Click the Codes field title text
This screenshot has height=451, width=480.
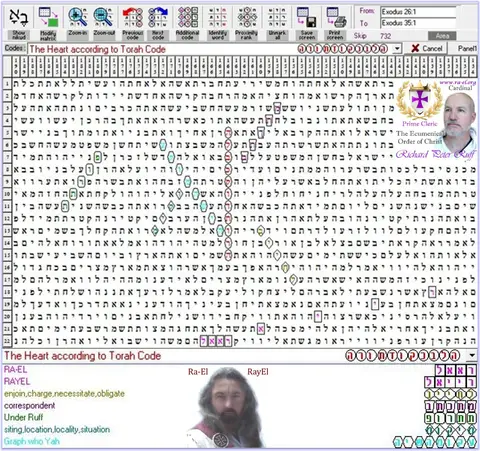click(97, 49)
